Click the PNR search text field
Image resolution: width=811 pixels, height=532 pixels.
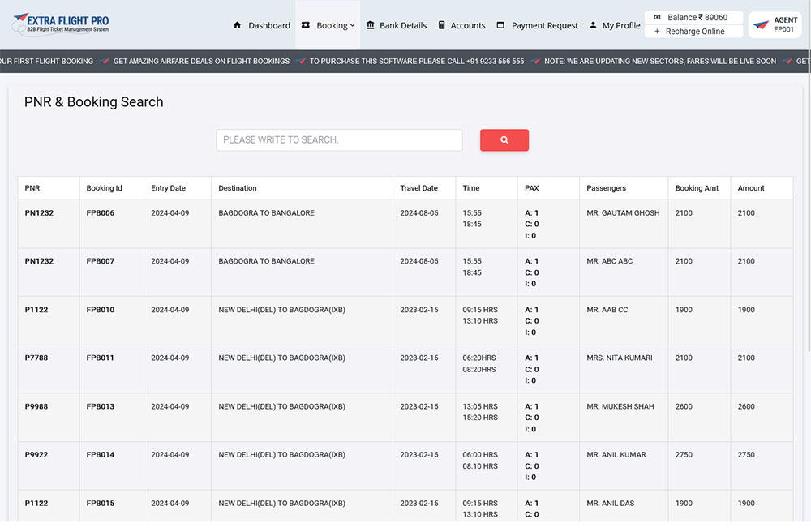pyautogui.click(x=339, y=140)
